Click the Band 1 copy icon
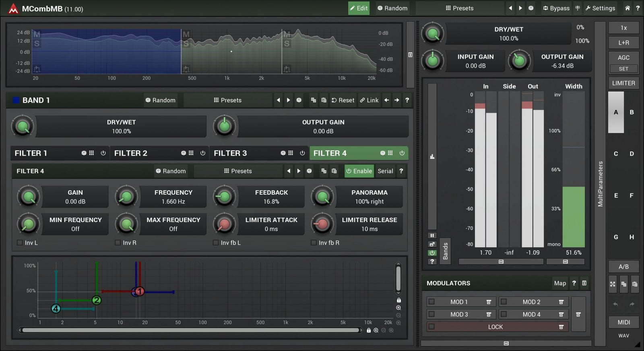The image size is (644, 351). pyautogui.click(x=313, y=100)
